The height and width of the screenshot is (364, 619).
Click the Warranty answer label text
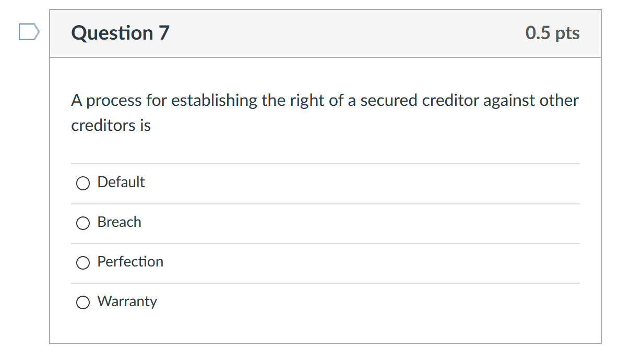pyautogui.click(x=126, y=301)
